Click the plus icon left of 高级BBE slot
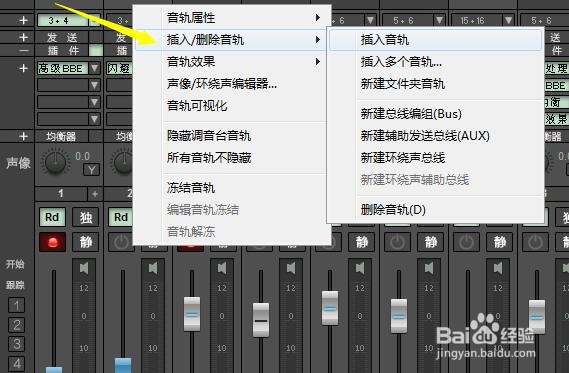The height and width of the screenshot is (373, 569). pos(24,68)
